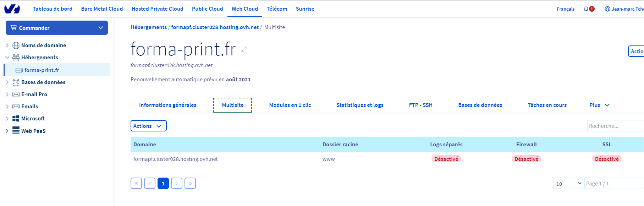Click the pencil edit icon beside forma-print.fr
The height and width of the screenshot is (206, 644).
coord(244,50)
